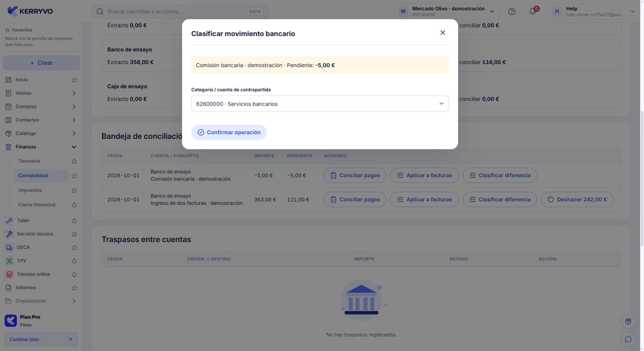644x351 pixels.
Task: Expand the Ventas submenu chevron
Action: [74, 93]
